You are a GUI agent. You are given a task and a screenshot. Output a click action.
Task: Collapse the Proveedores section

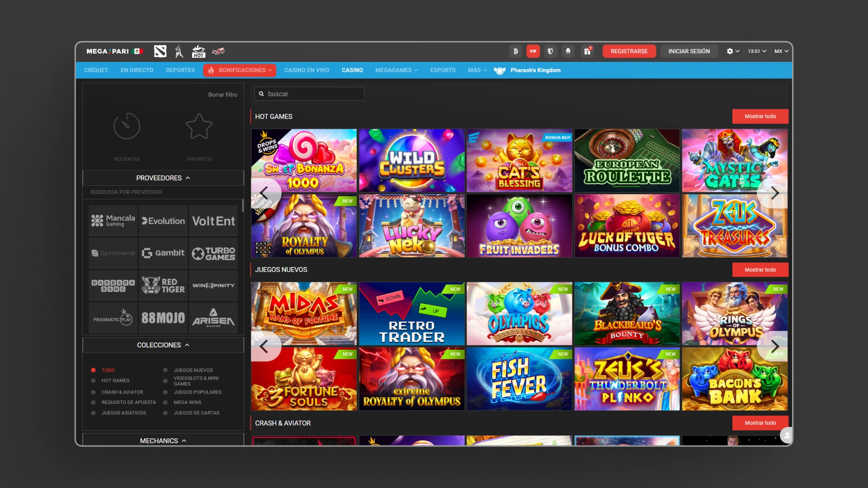click(x=163, y=178)
